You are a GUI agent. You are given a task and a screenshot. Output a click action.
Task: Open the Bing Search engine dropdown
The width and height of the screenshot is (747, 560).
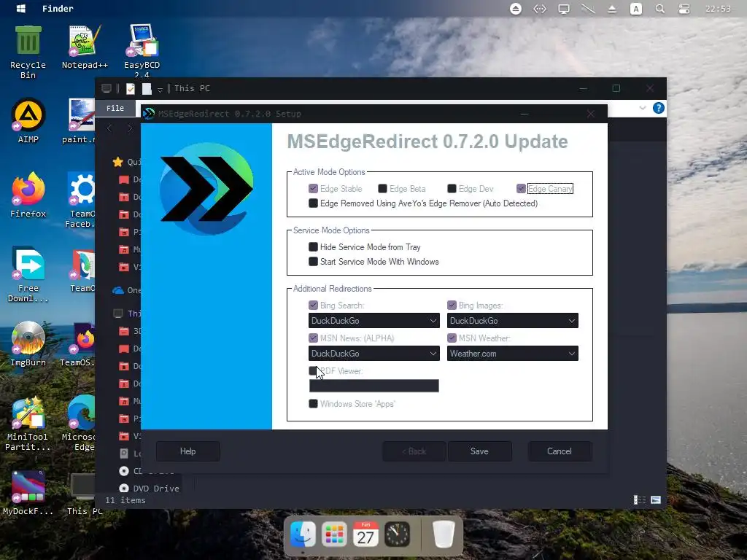click(x=374, y=321)
